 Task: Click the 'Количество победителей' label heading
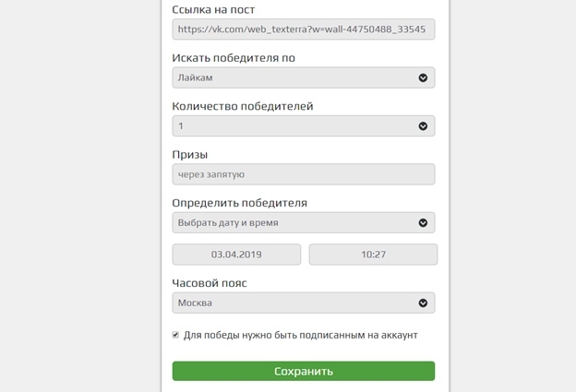tap(243, 106)
